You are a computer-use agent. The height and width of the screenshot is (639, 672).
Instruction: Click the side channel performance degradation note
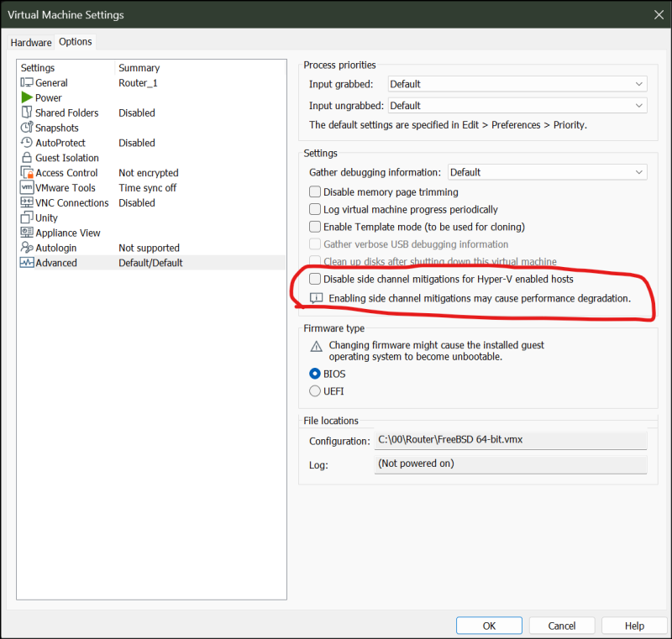(480, 298)
